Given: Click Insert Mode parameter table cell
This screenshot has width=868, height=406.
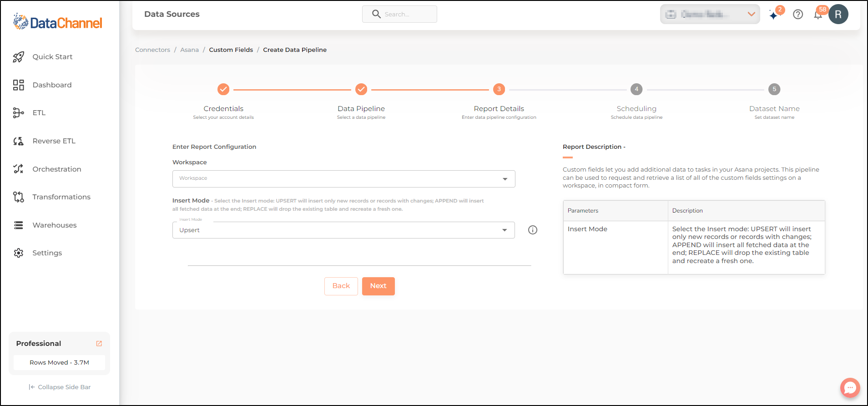Looking at the screenshot, I should tap(616, 248).
